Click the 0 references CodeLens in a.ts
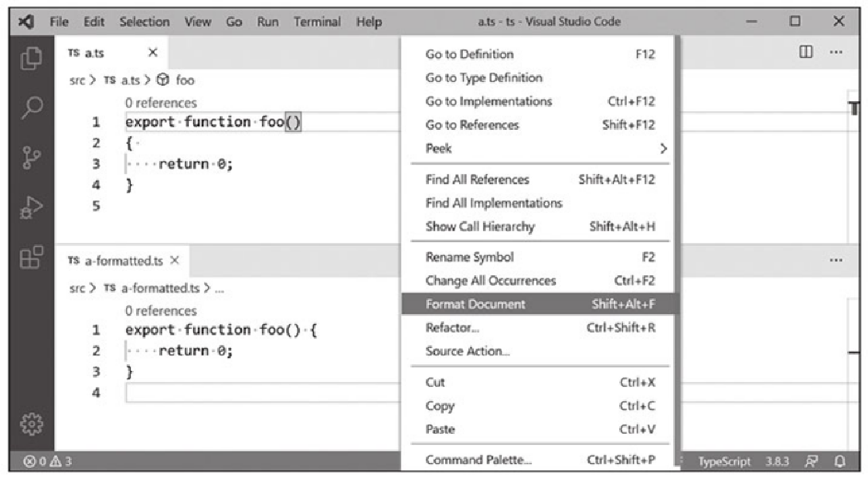 (161, 103)
